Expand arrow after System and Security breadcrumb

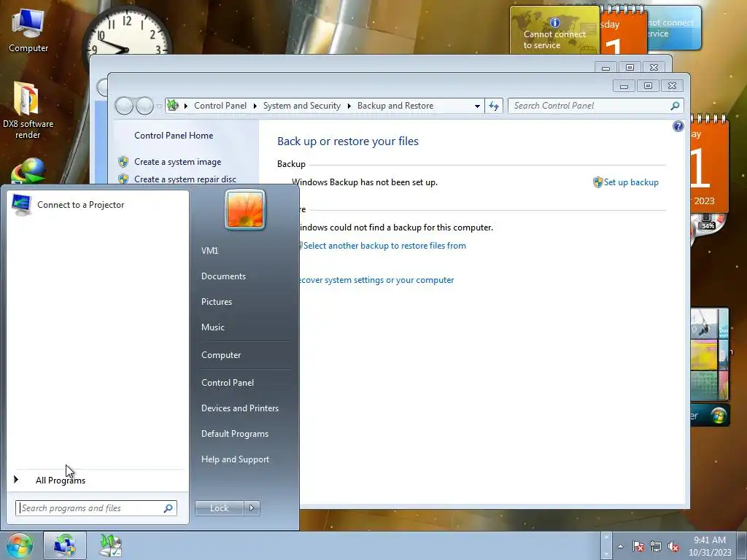click(349, 106)
